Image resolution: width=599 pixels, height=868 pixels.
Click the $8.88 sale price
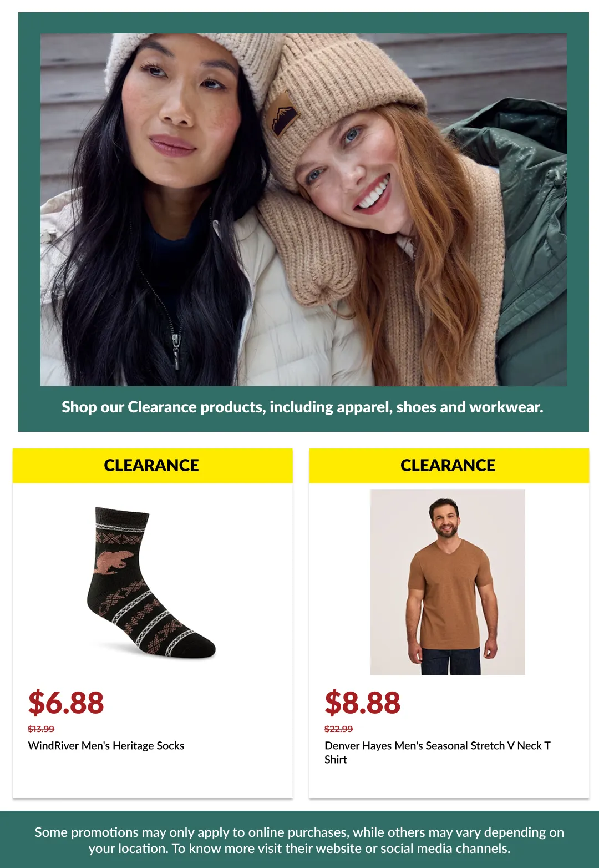click(x=362, y=703)
